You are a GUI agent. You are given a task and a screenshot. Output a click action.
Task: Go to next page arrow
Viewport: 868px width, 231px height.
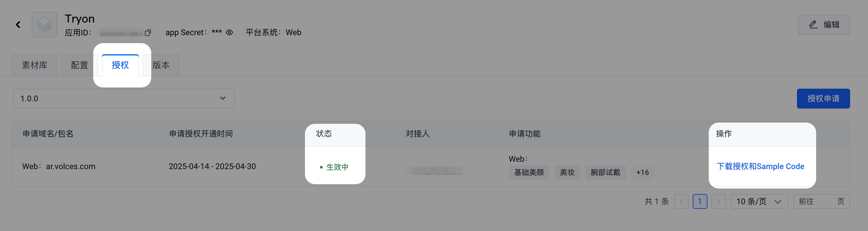718,201
